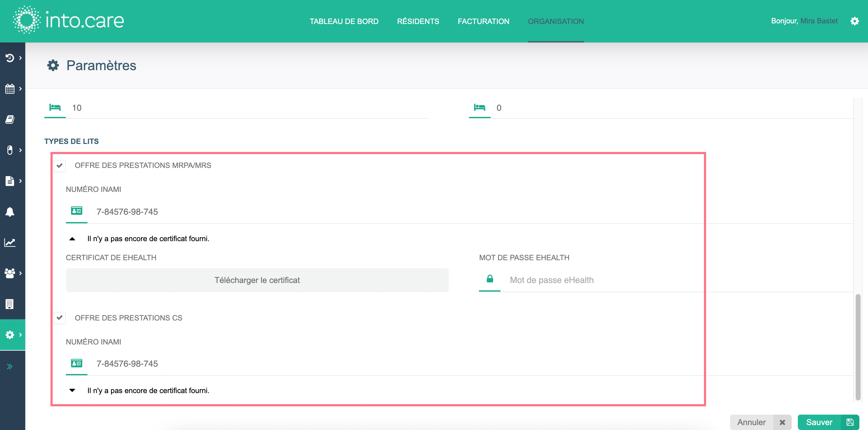Go to Tableau de bord
This screenshot has height=430, width=868.
344,21
